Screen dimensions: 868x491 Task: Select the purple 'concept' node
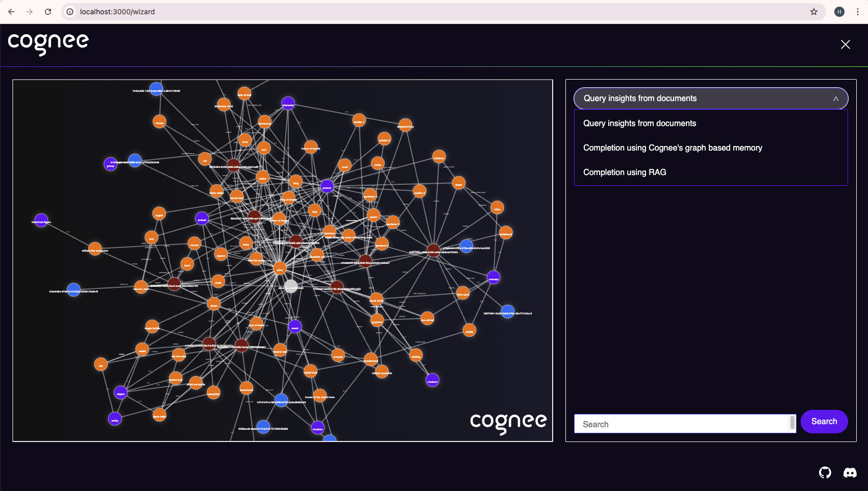(493, 277)
